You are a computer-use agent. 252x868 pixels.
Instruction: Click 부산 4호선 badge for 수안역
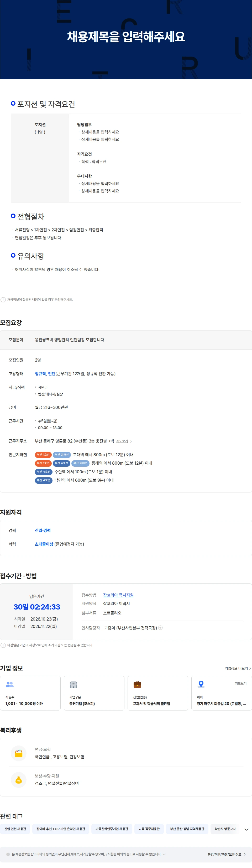(44, 472)
